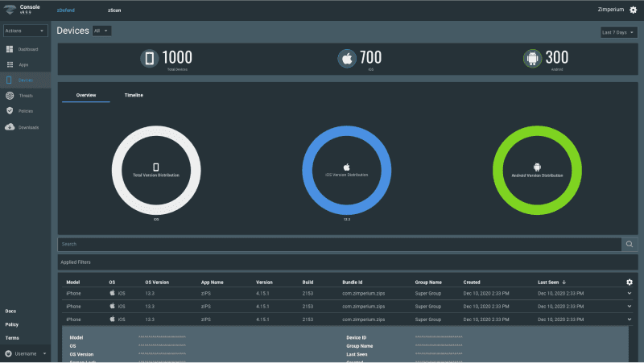Click in the Search input field
Image resolution: width=644 pixels, height=363 pixels.
(x=338, y=244)
